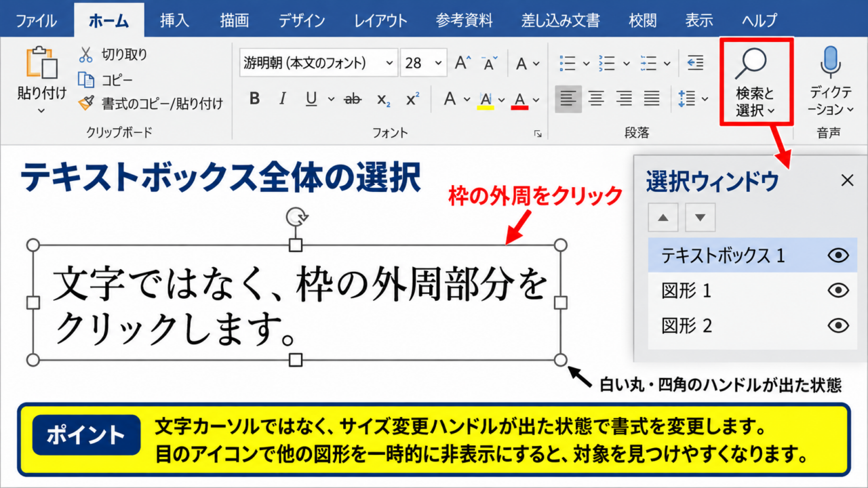868x488 pixels.
Task: Select the Format Painter brush icon
Action: [x=86, y=104]
